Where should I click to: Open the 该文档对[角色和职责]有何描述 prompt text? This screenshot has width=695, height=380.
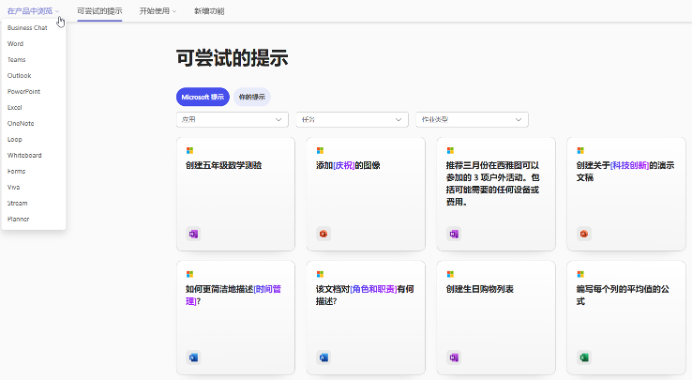click(x=365, y=295)
